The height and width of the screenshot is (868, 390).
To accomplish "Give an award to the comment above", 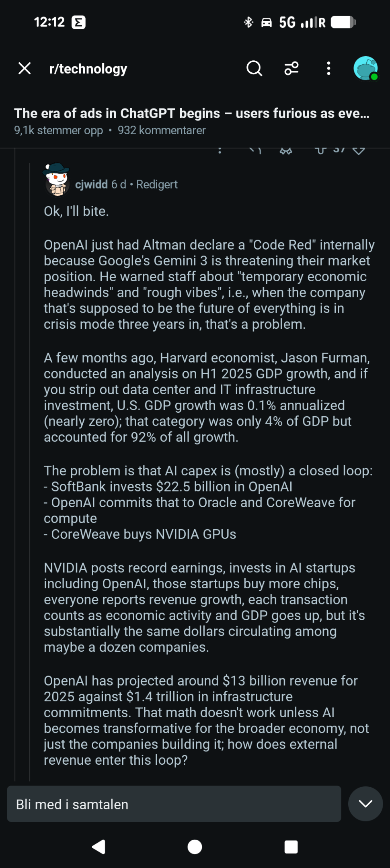I will (286, 151).
